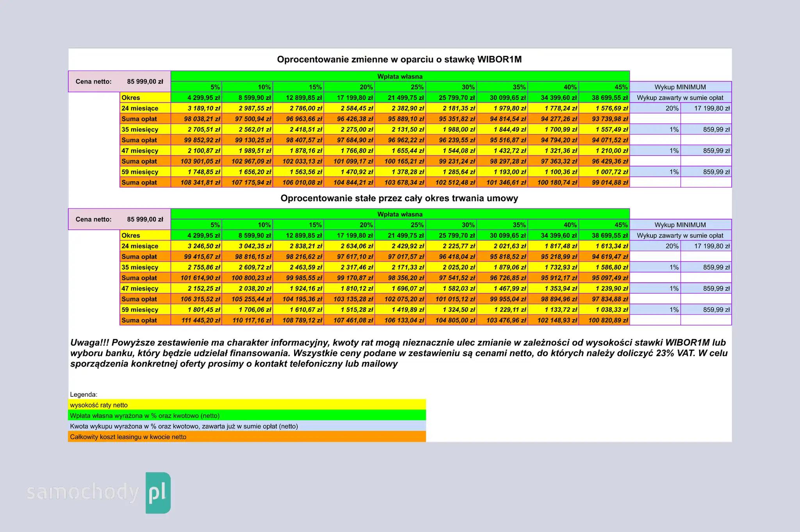Click the "Legenda:" label
Screen dimensions: 800x532
(x=84, y=395)
